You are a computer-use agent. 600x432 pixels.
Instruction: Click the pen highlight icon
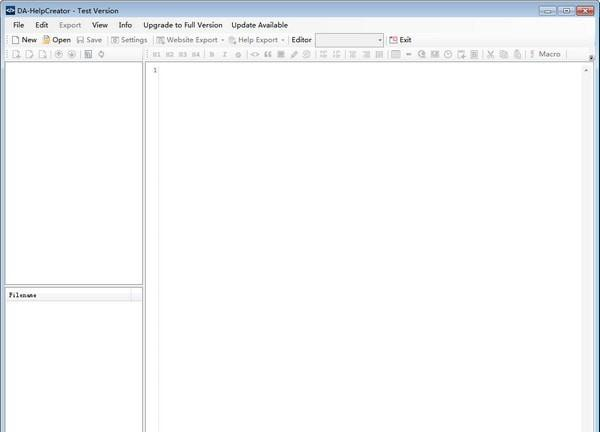click(x=294, y=54)
